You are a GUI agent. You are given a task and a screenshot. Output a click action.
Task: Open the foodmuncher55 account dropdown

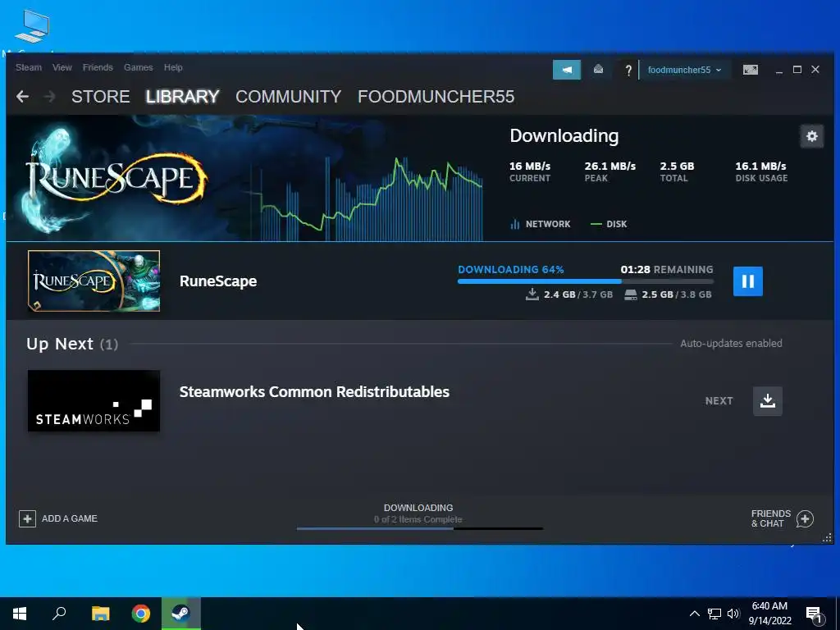click(685, 70)
